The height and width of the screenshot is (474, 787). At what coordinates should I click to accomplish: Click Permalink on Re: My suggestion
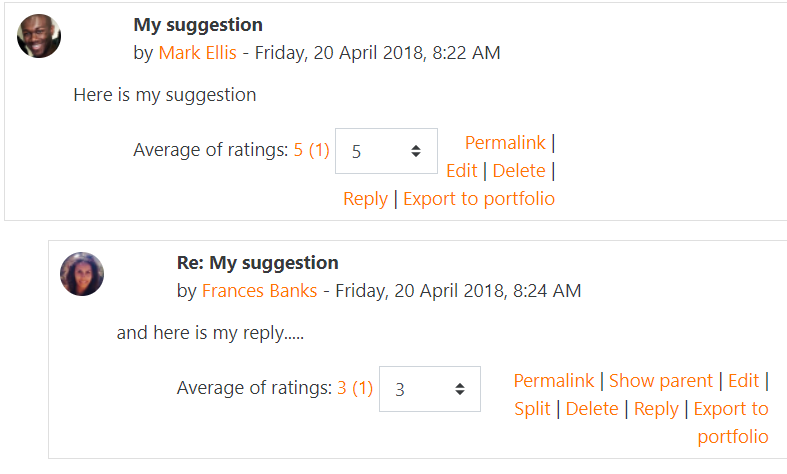[x=554, y=381]
